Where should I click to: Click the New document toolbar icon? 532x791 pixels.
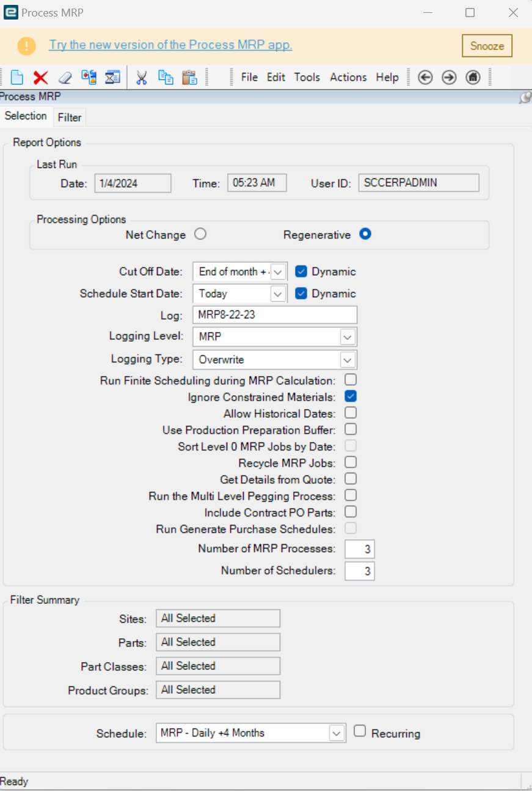coord(17,78)
